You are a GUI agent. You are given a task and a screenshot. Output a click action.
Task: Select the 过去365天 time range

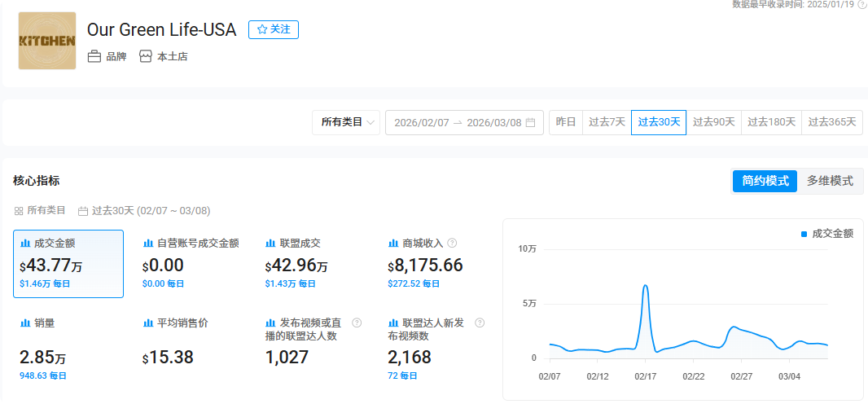point(831,122)
